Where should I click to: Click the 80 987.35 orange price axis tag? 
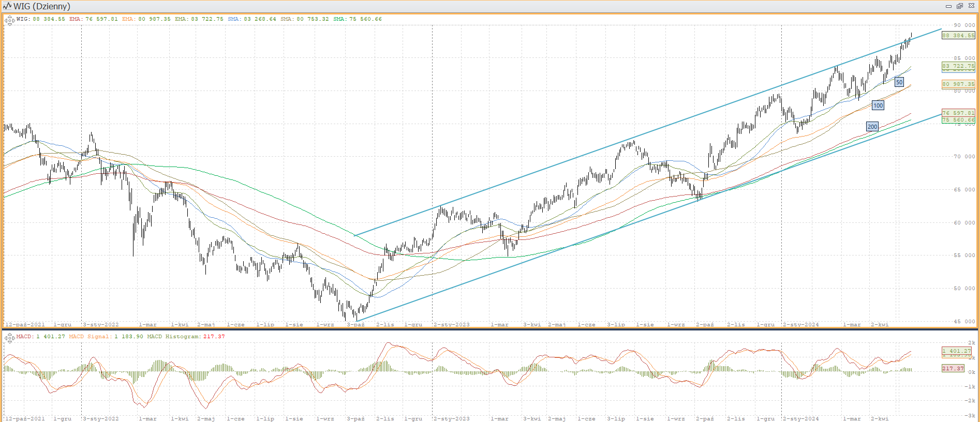coord(958,84)
